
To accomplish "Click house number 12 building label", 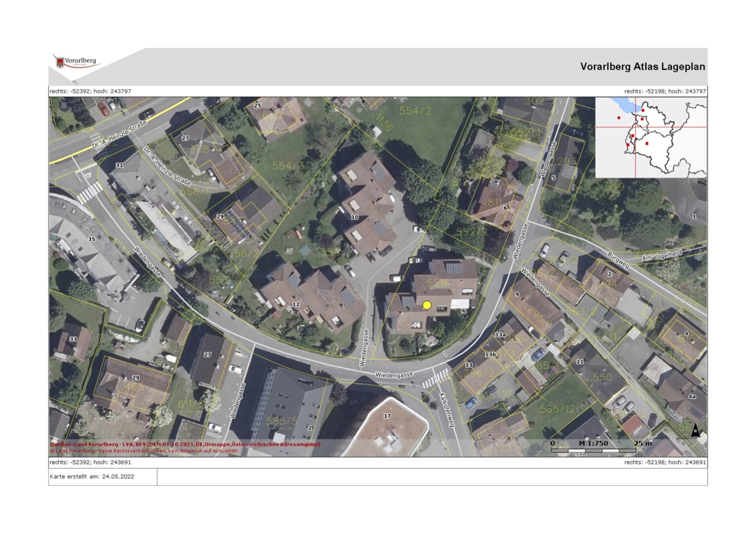I will tap(296, 305).
